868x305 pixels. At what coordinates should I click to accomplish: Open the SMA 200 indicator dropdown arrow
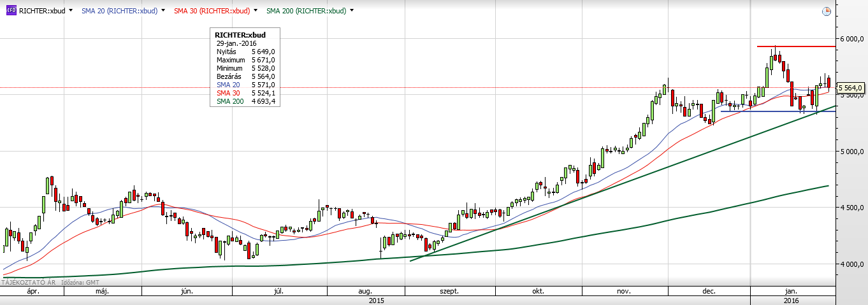[352, 11]
